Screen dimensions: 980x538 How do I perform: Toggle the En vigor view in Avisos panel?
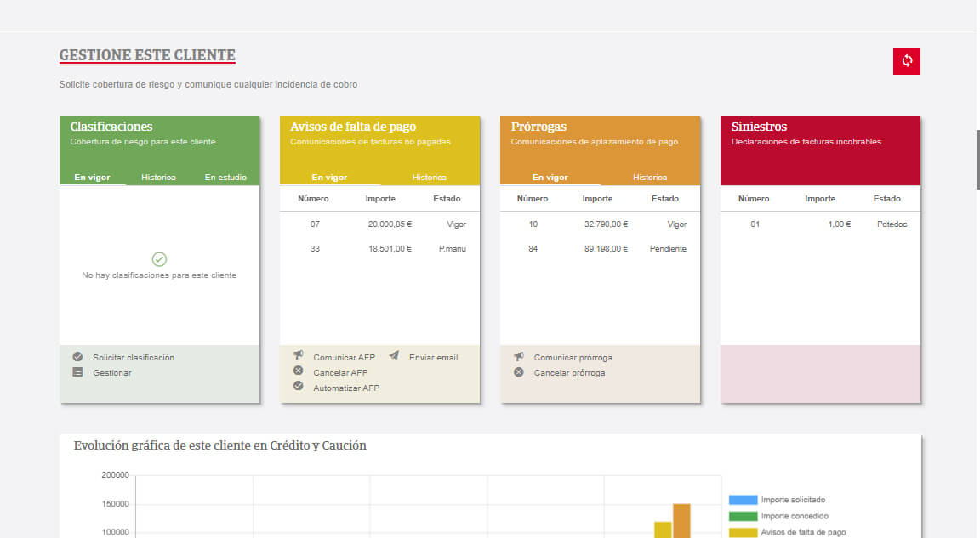[329, 177]
